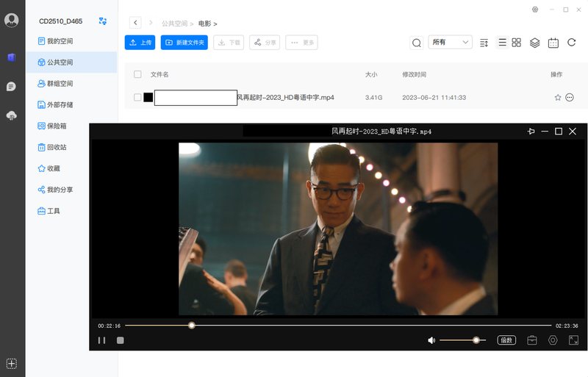Screen dimensions: 588x377
Task: Open the player toolbox briefcase icon
Action: coord(531,340)
